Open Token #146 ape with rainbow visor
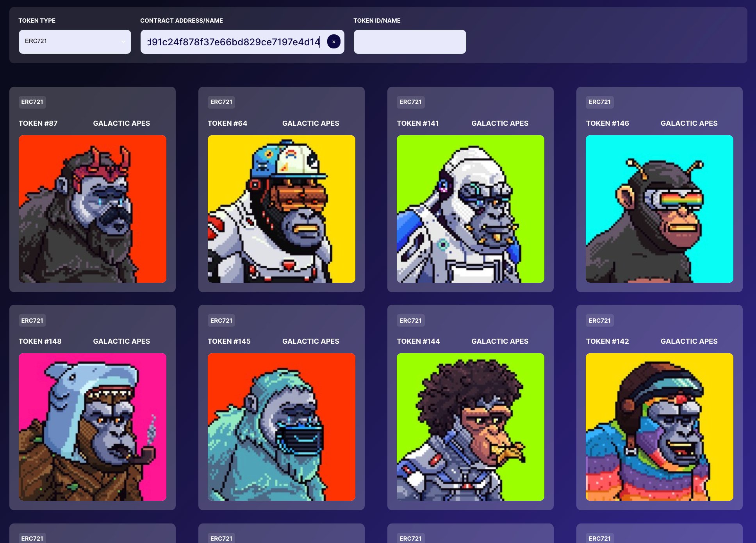The width and height of the screenshot is (756, 543). pyautogui.click(x=660, y=209)
